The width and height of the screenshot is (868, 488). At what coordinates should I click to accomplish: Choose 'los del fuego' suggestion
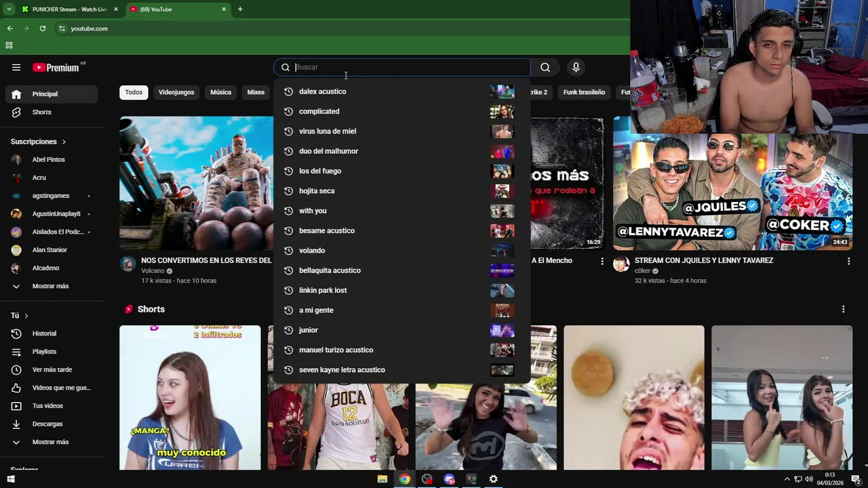coord(401,171)
